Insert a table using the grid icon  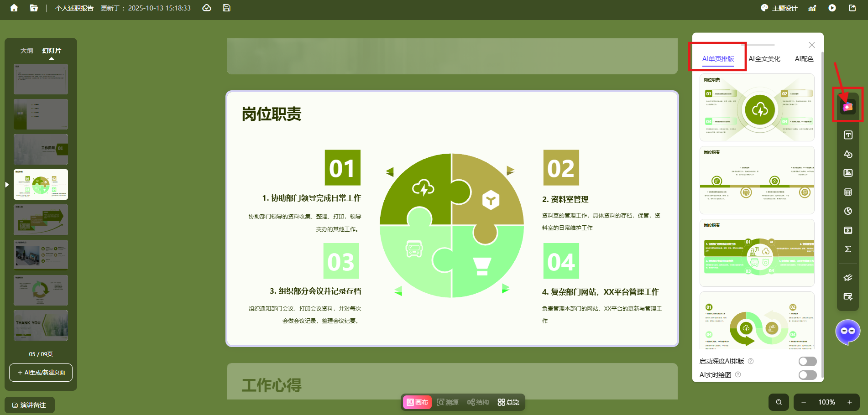[x=848, y=192]
